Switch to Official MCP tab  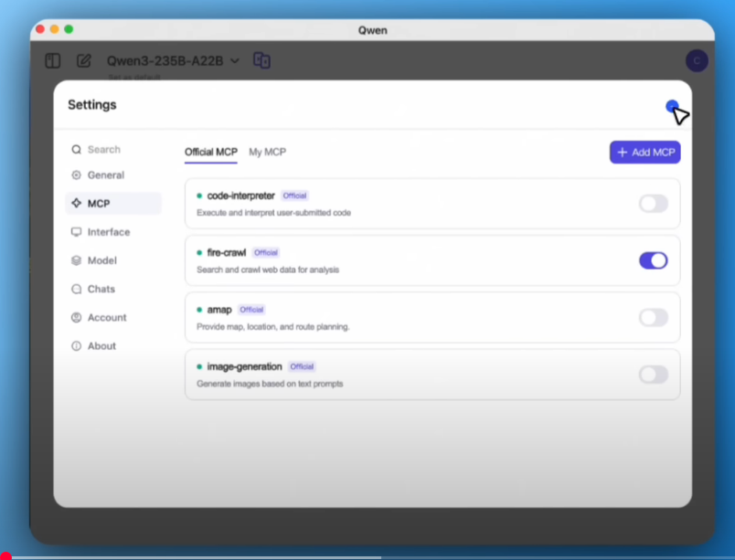click(x=211, y=153)
